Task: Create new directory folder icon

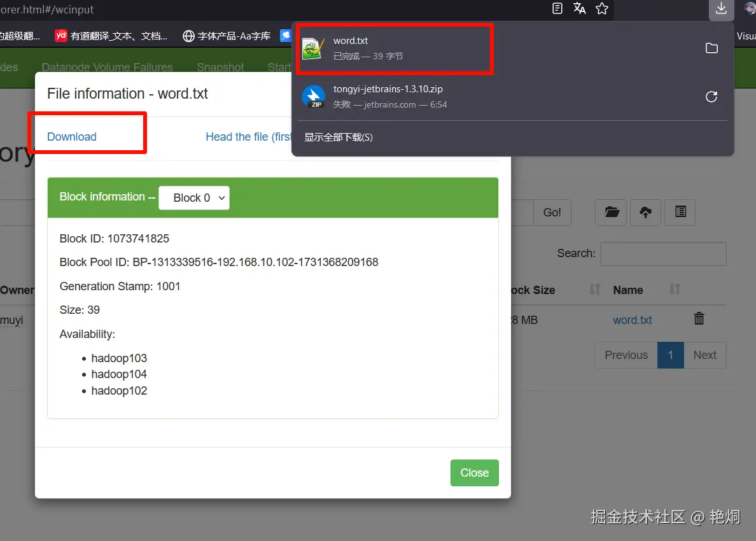Action: [x=612, y=212]
